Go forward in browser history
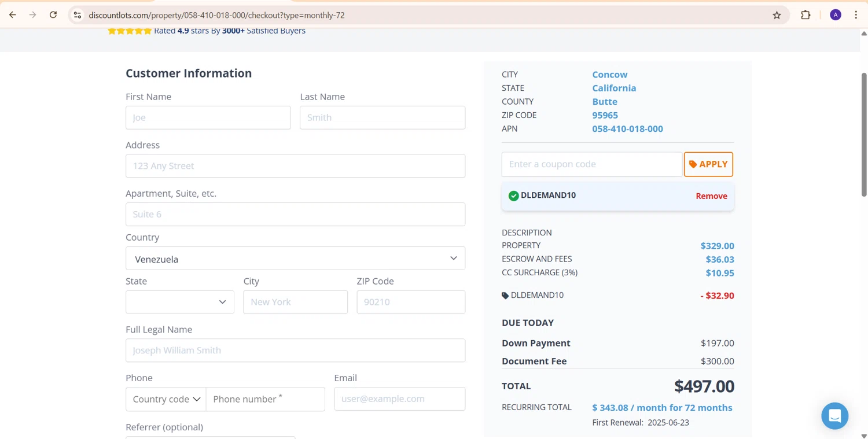This screenshot has width=868, height=439. (x=33, y=15)
